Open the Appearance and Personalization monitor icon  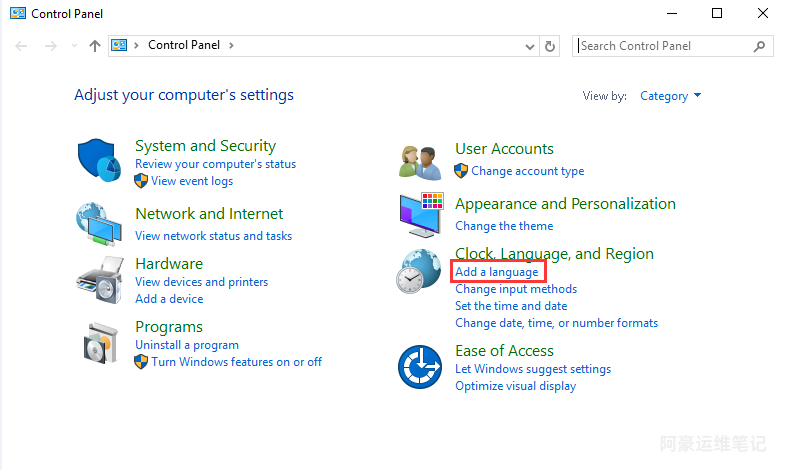421,214
